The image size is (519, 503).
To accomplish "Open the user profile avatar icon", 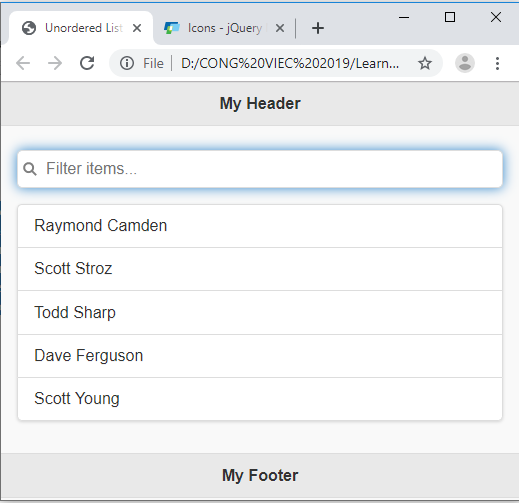I will pos(465,63).
